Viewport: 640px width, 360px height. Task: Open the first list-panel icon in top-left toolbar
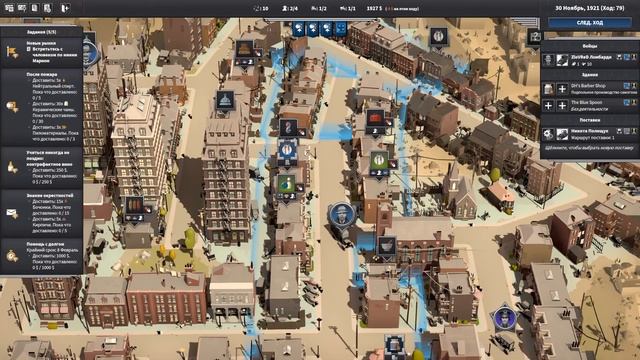tap(9, 8)
